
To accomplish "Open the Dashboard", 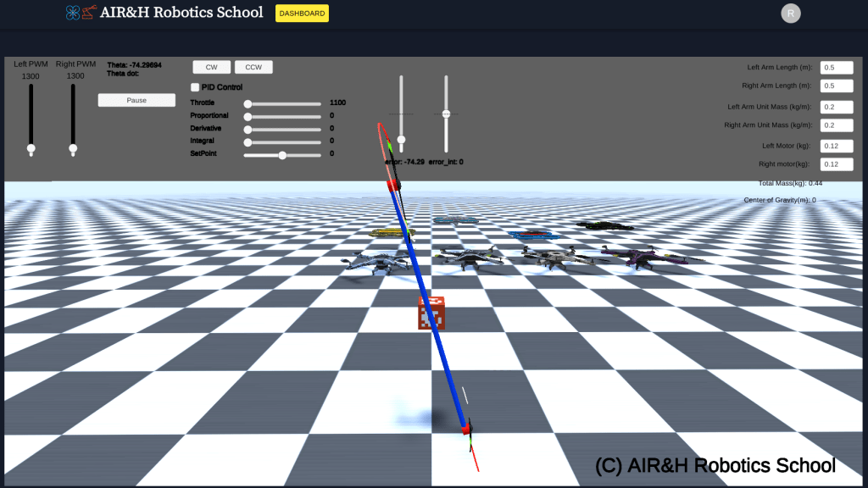I will pyautogui.click(x=301, y=14).
